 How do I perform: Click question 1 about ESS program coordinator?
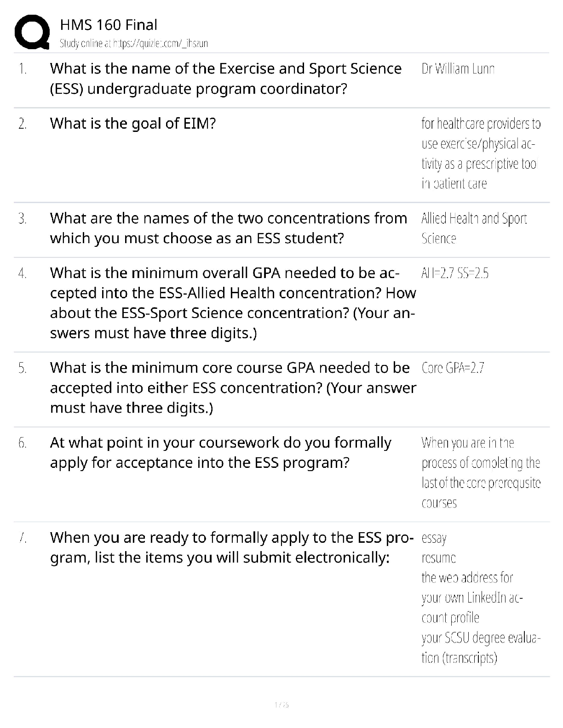(226, 79)
